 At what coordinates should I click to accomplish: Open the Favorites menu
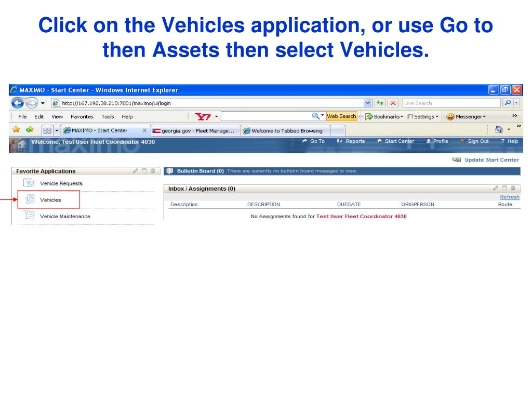pos(82,117)
